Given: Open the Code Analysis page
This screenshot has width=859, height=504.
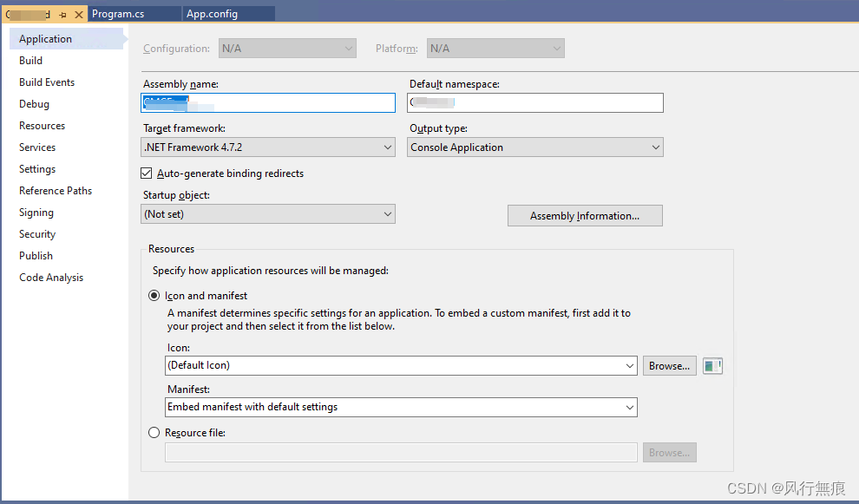Looking at the screenshot, I should (50, 277).
